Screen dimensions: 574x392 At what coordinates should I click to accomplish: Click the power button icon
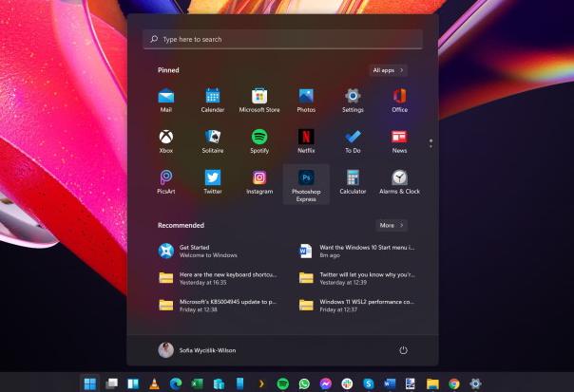[x=403, y=350]
